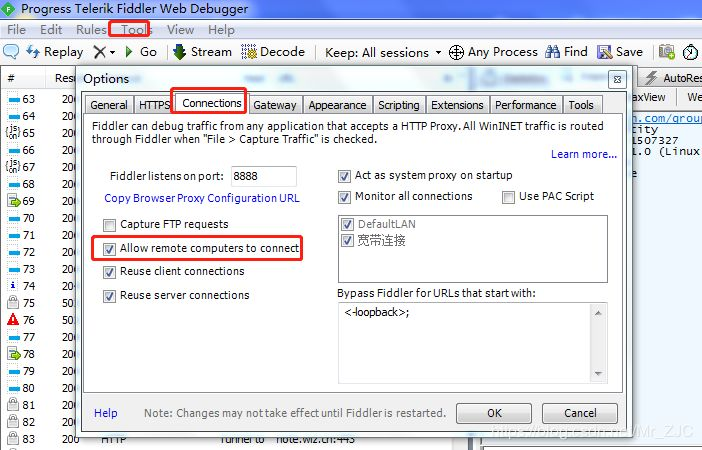Select session 82 with lock icon

(x=13, y=422)
